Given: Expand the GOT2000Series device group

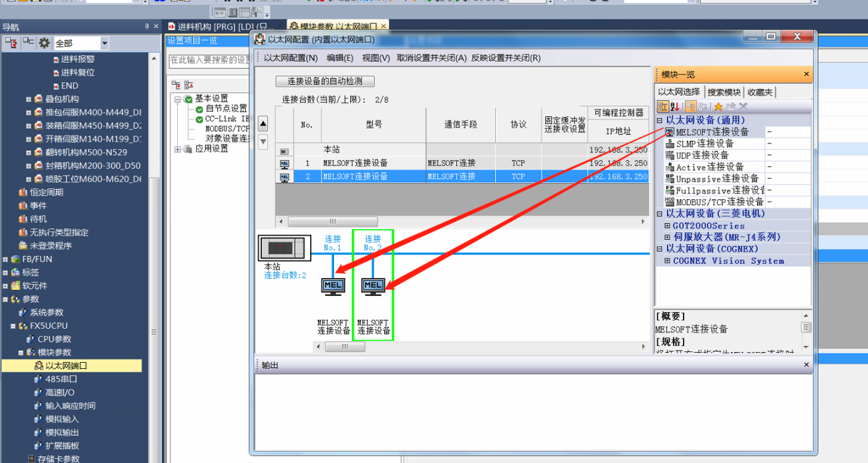Looking at the screenshot, I should [667, 226].
